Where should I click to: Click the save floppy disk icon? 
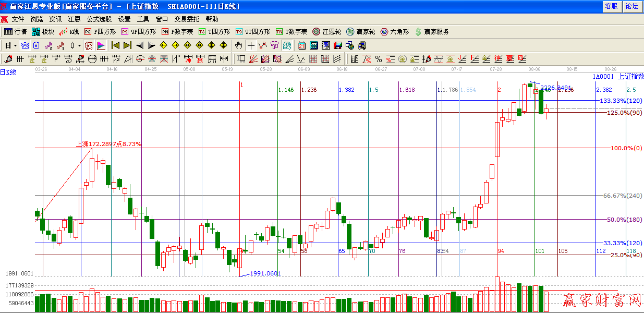(x=337, y=45)
